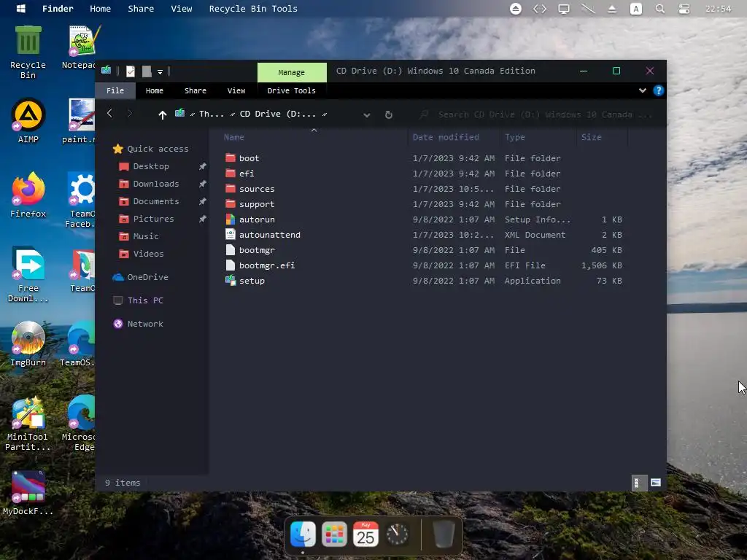This screenshot has height=560, width=747.
Task: Open Recycle Bin Tools in top menu bar
Action: [253, 9]
